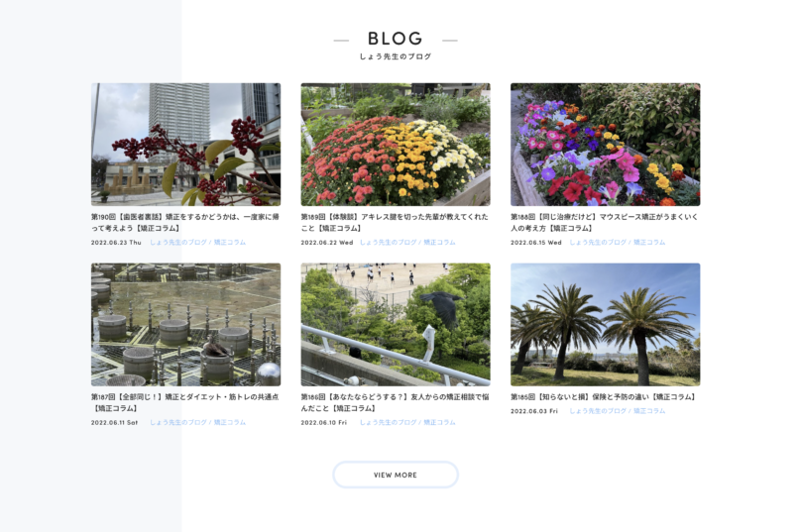
Task: Open the 第190回【歯医者裏話】post title
Action: tap(185, 222)
